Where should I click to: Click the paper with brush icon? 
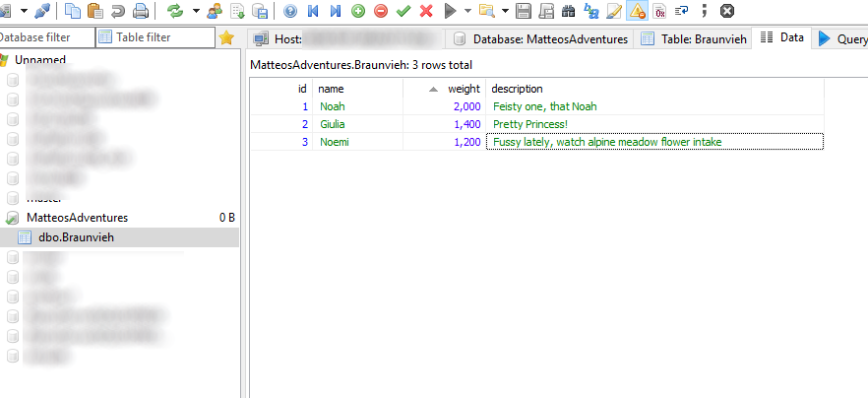click(x=614, y=10)
